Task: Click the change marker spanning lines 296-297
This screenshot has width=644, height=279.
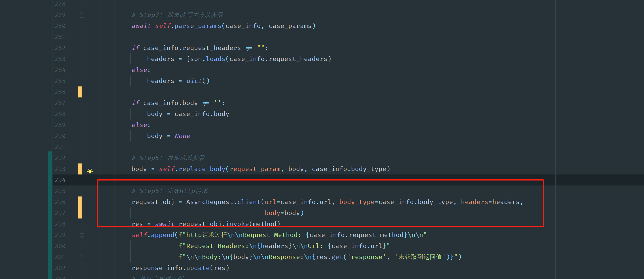Action: click(80, 207)
